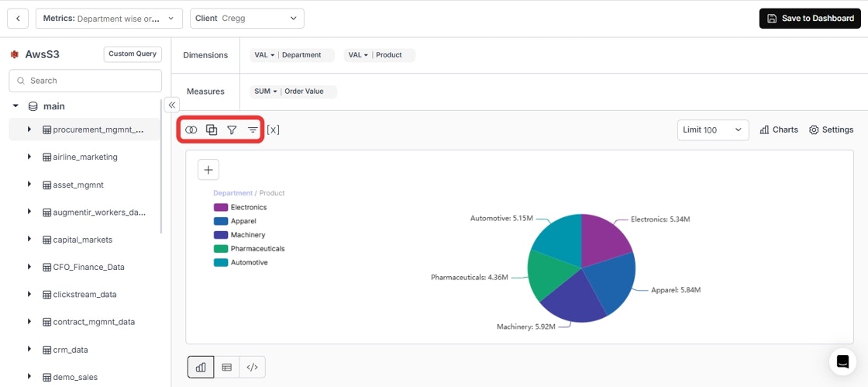Click the AwsS3 data source logo
This screenshot has height=387, width=868.
tap(15, 54)
